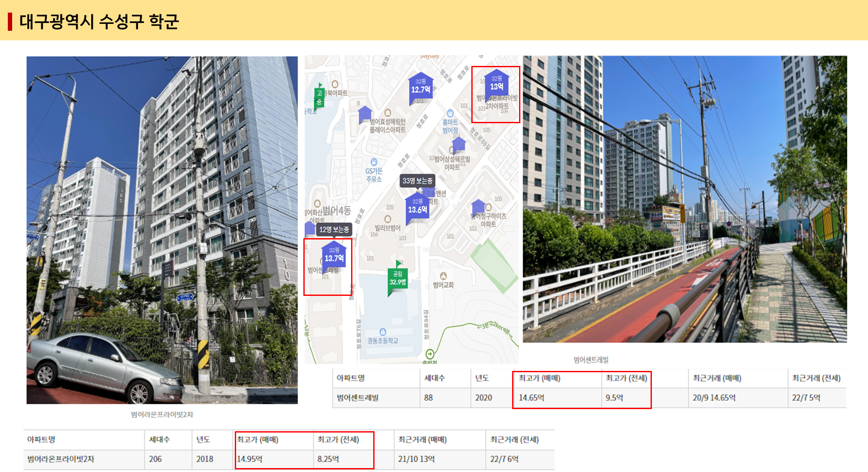Viewport: 868px width, 472px height.
Task: Click the 경동초등학교 school icon
Action: point(382,332)
